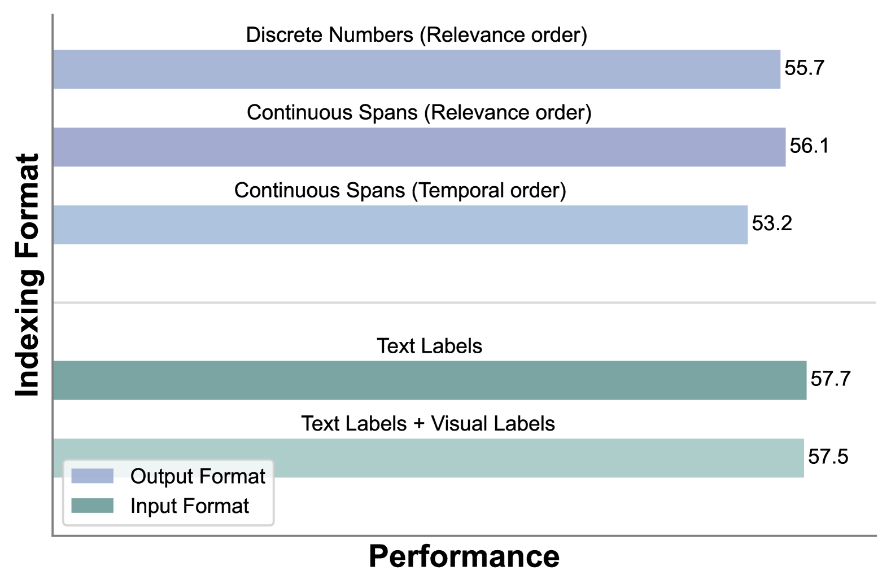Click the "Continuous Spans (Temporal order)" title text
The width and height of the screenshot is (891, 588).
[x=400, y=191]
